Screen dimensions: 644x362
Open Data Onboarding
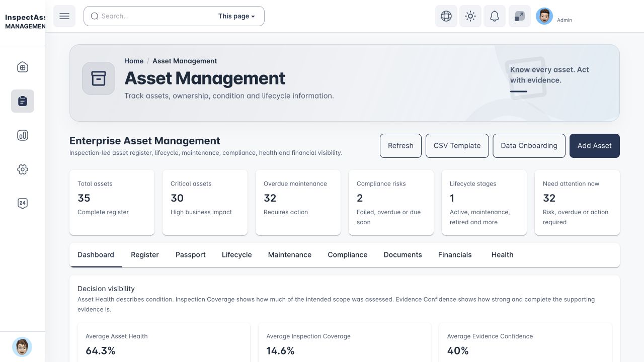[x=529, y=146]
